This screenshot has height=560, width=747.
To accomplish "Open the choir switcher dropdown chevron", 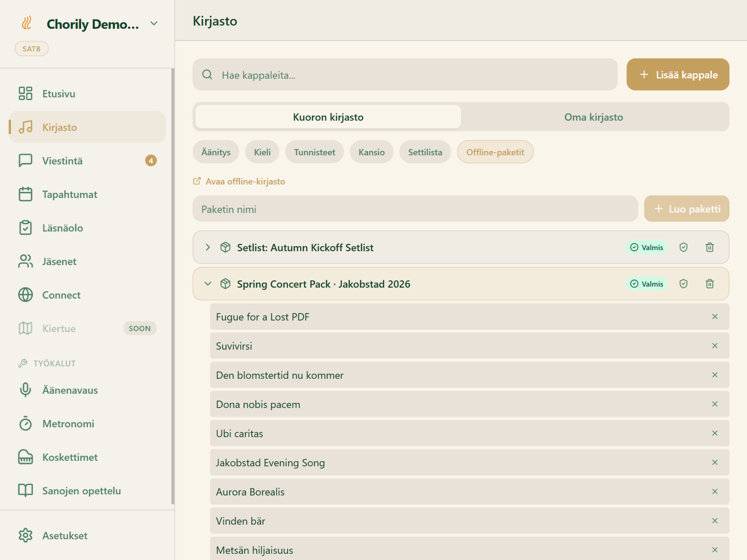I will click(x=154, y=23).
